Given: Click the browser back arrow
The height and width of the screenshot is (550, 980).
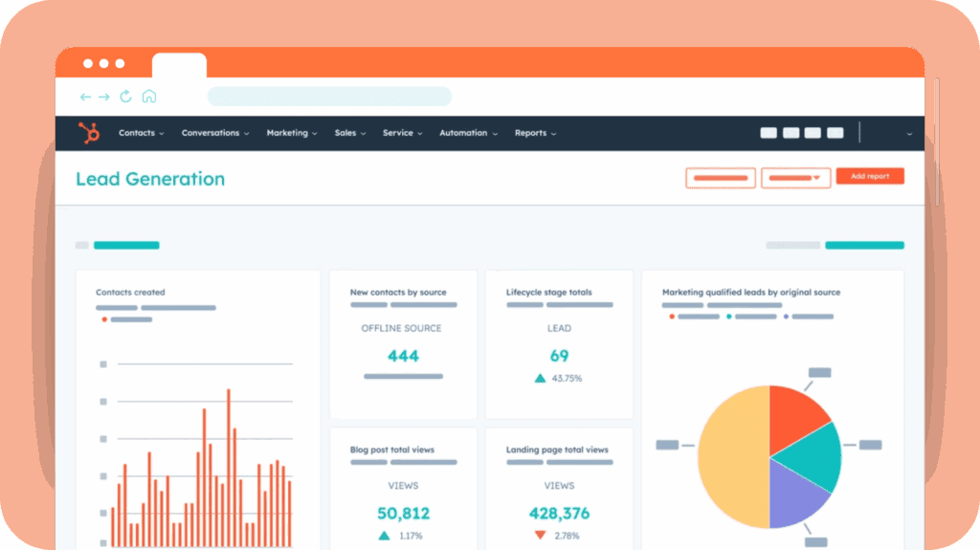Looking at the screenshot, I should pyautogui.click(x=85, y=97).
